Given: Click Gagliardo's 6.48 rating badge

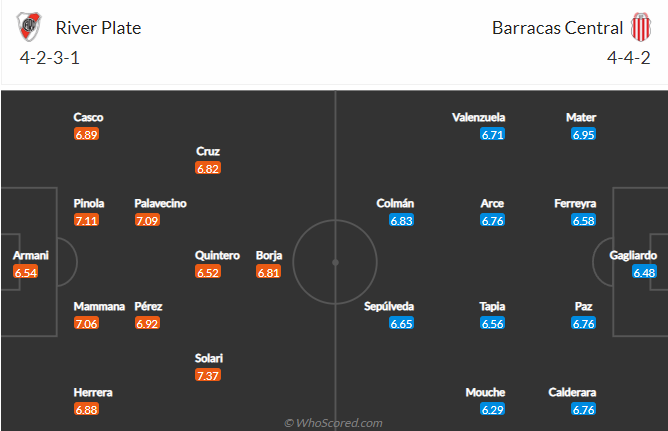Looking at the screenshot, I should 644,272.
